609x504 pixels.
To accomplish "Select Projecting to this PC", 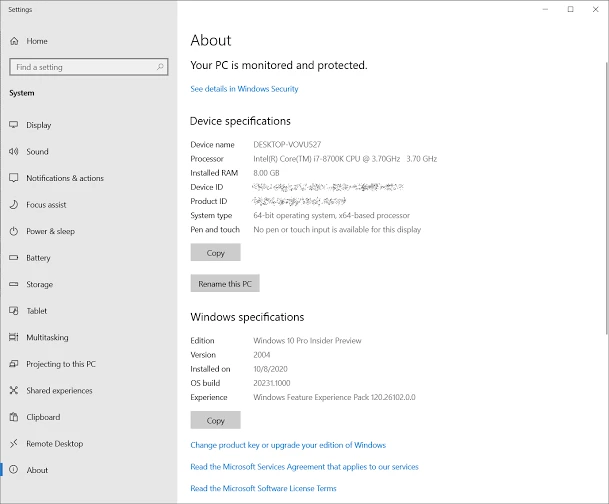I will point(89,364).
